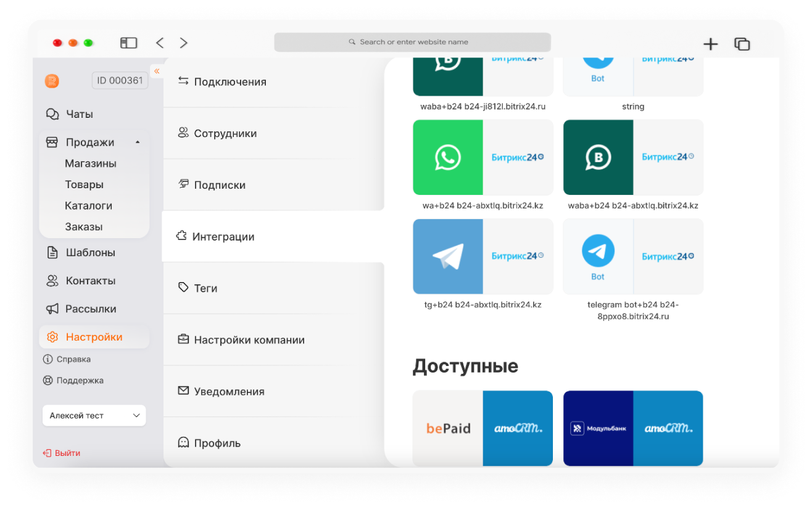
Task: Click the shop icon beside Продажи
Action: pyautogui.click(x=52, y=143)
